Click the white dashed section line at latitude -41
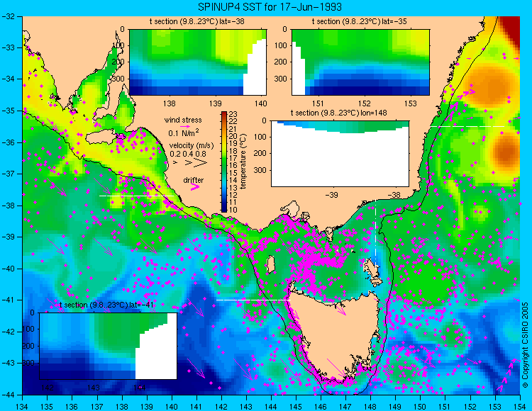 pos(253,300)
